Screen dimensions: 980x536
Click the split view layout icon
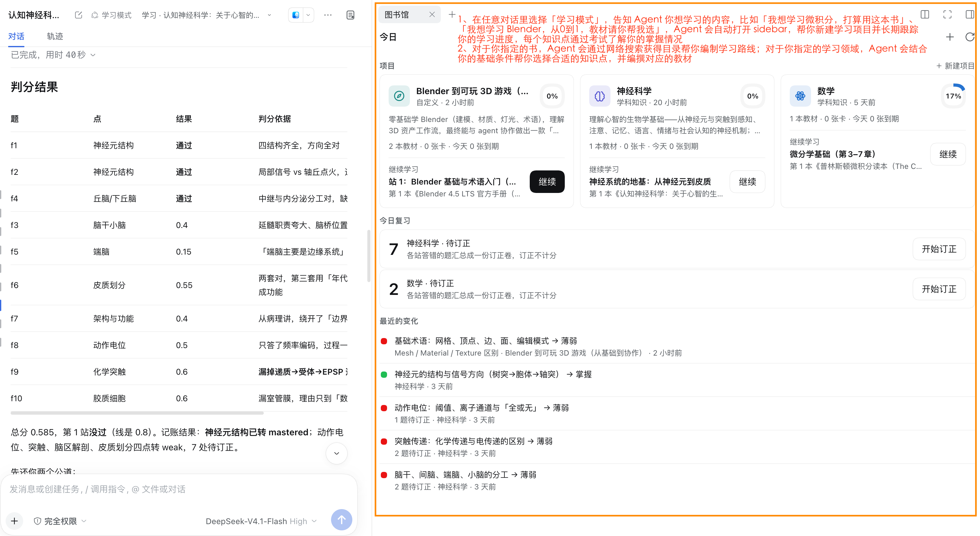point(925,14)
